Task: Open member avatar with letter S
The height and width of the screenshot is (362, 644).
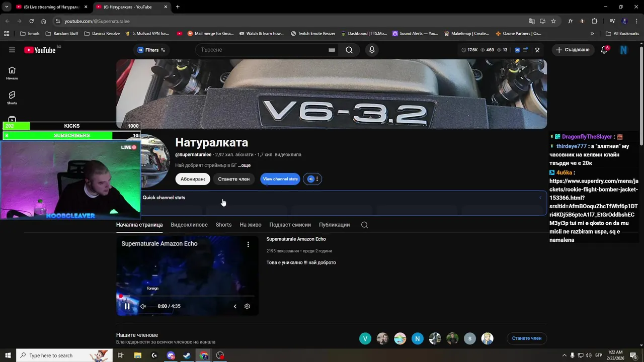Action: (x=469, y=338)
